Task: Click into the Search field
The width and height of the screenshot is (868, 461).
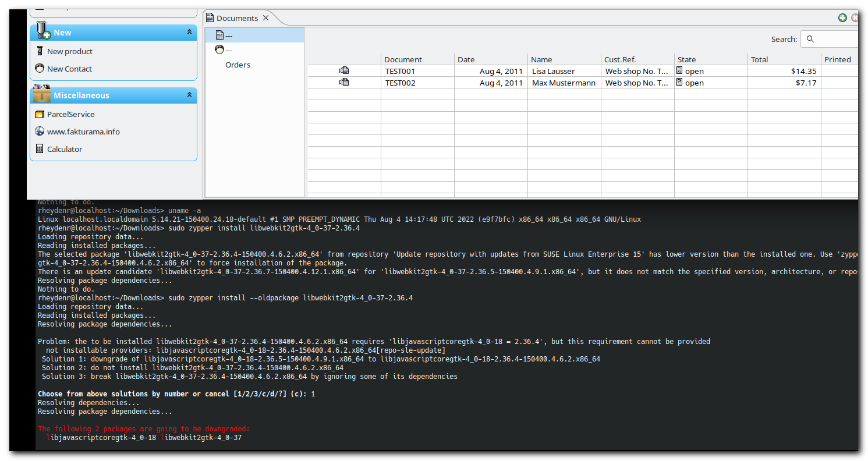Action: (830, 40)
